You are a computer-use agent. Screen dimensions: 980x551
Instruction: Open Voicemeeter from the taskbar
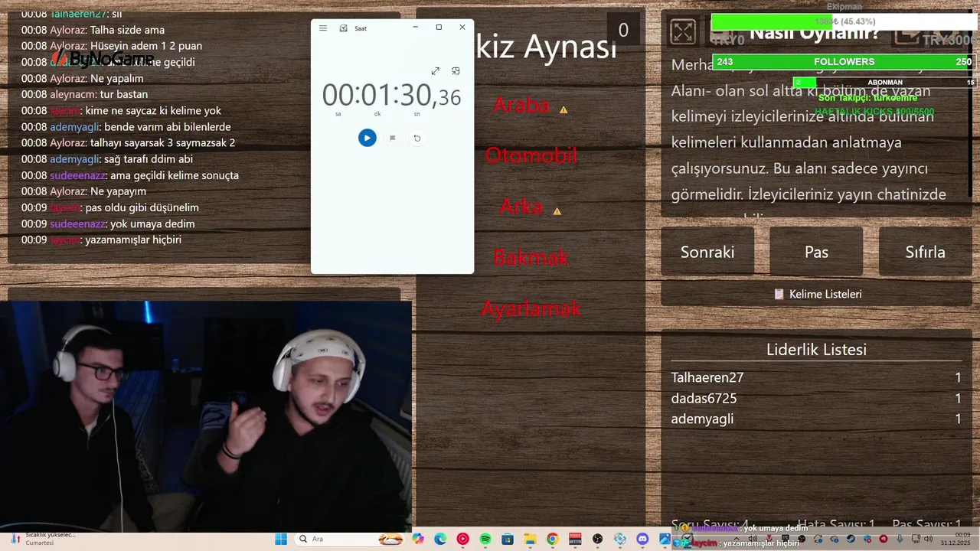point(575,539)
